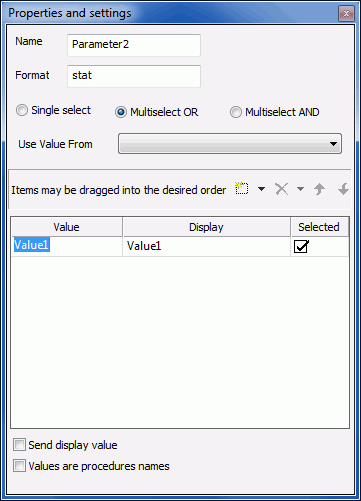Screen dimensions: 361x501
Task: Click the Move down arrow icon
Action: point(343,189)
